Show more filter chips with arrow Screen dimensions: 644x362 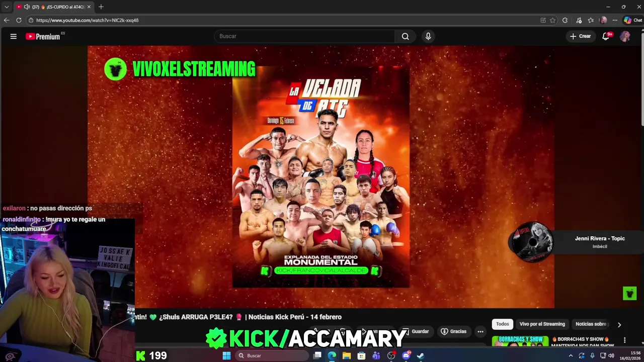619,325
